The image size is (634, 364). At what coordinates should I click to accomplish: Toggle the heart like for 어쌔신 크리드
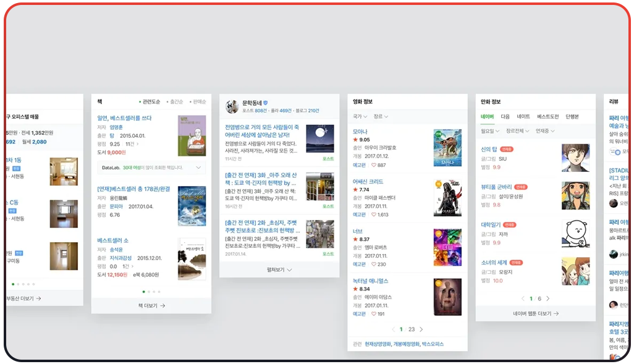(x=373, y=214)
